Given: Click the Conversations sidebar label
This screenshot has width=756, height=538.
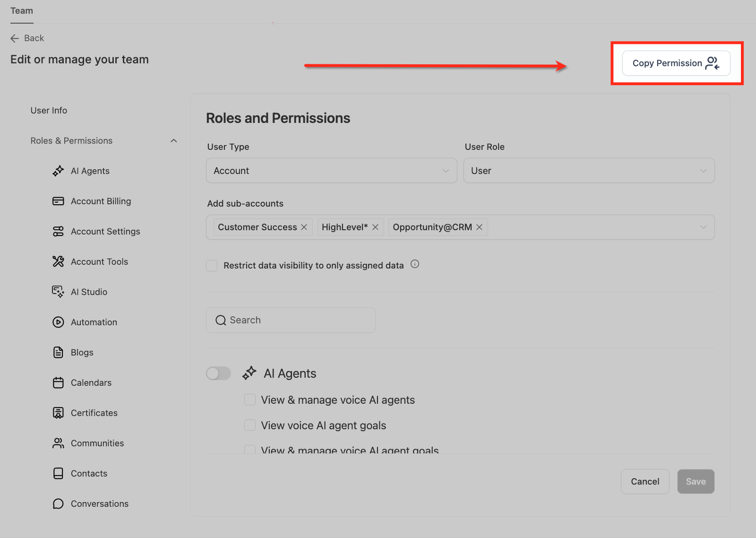Looking at the screenshot, I should pyautogui.click(x=100, y=503).
